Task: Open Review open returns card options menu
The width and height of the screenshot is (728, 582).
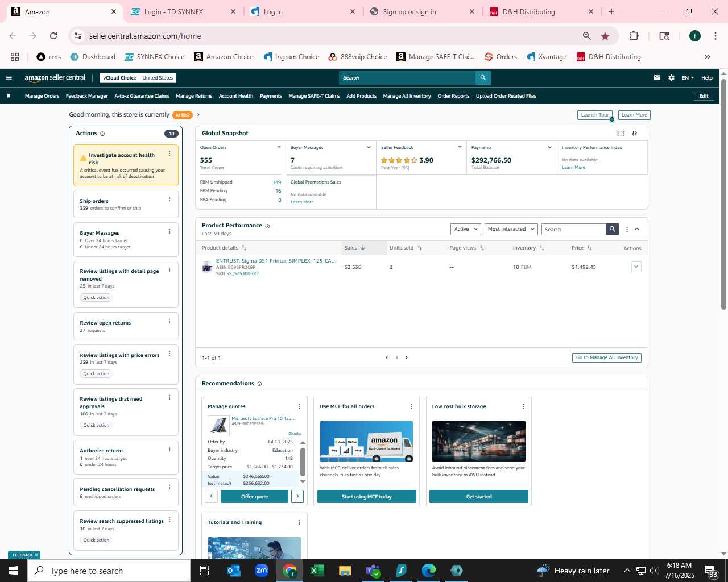Action: [169, 321]
